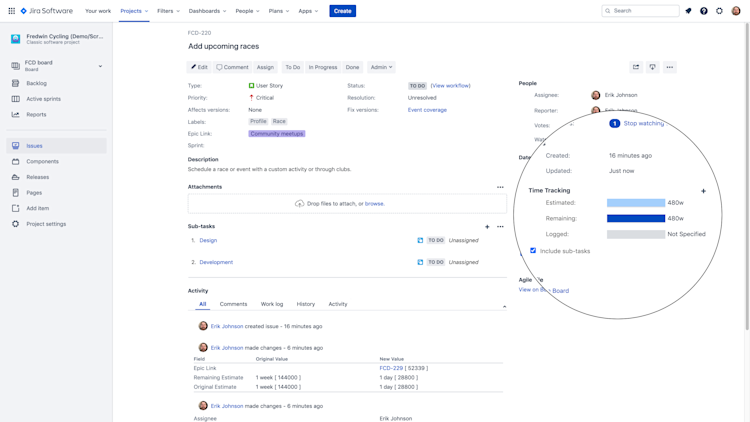Screen dimensions: 750x422
Task: Click the Done transition button
Action: 353,67
